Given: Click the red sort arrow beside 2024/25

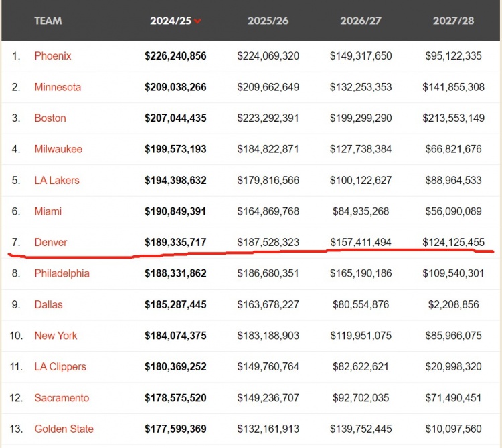Looking at the screenshot, I should [x=197, y=21].
